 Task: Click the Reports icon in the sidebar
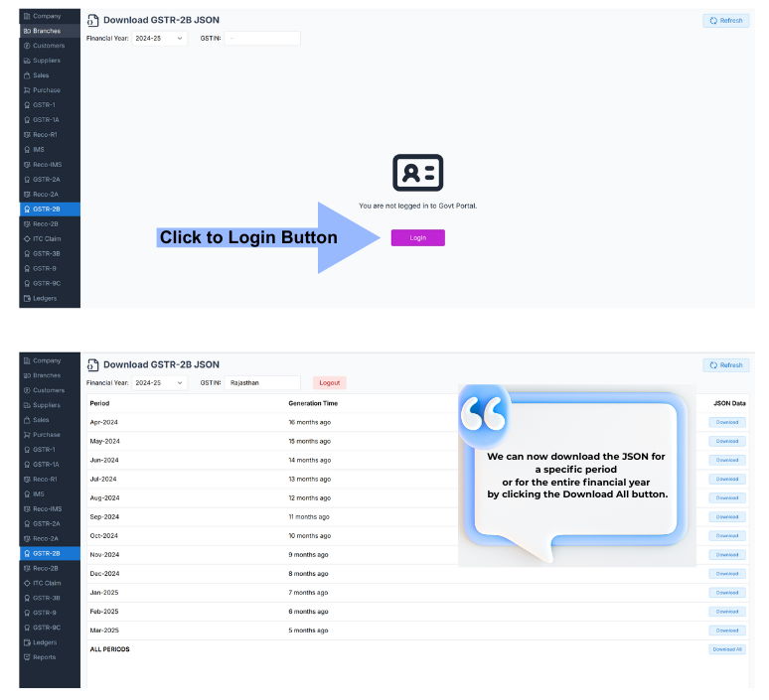coord(27,657)
